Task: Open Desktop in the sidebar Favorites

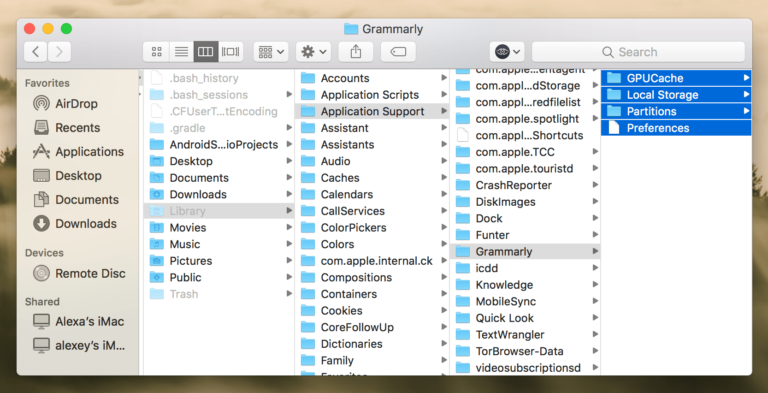Action: tap(78, 176)
